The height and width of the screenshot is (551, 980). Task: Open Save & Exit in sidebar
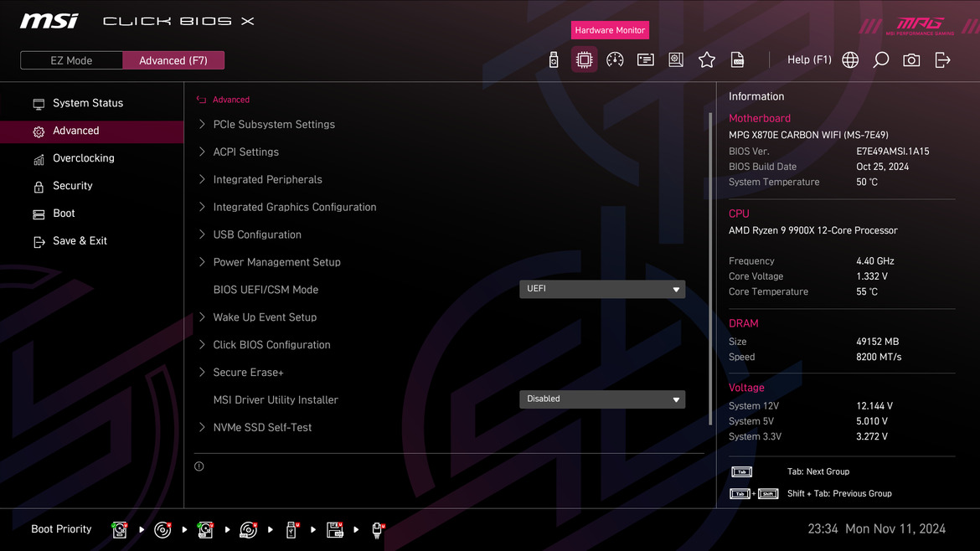[x=80, y=241]
